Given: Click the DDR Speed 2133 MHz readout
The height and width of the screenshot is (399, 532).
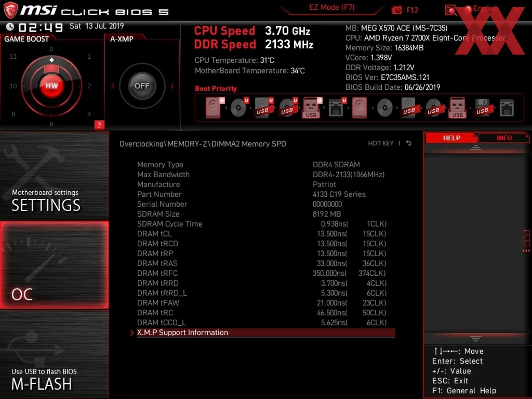Looking at the screenshot, I should point(254,44).
